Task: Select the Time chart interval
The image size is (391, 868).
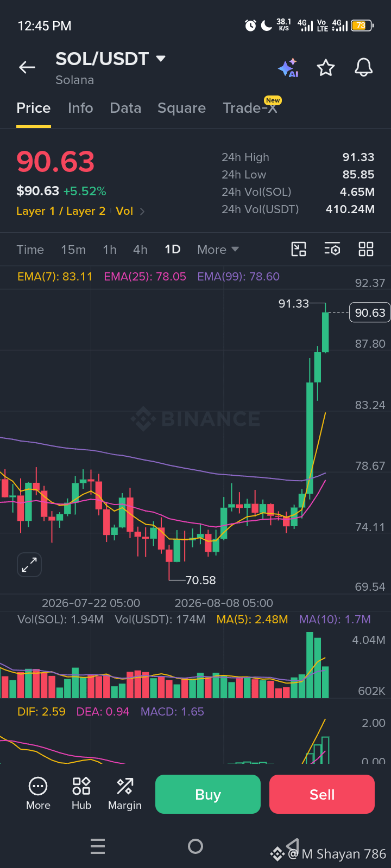Action: (30, 250)
